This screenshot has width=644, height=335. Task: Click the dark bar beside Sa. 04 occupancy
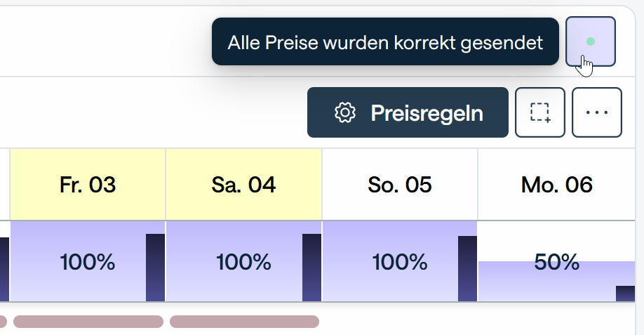point(311,268)
